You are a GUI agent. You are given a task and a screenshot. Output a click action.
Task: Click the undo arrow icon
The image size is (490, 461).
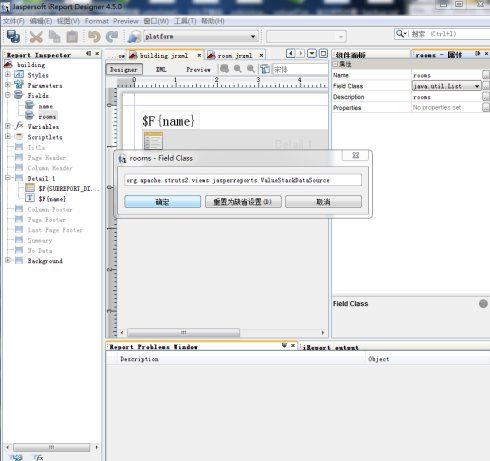[94, 37]
